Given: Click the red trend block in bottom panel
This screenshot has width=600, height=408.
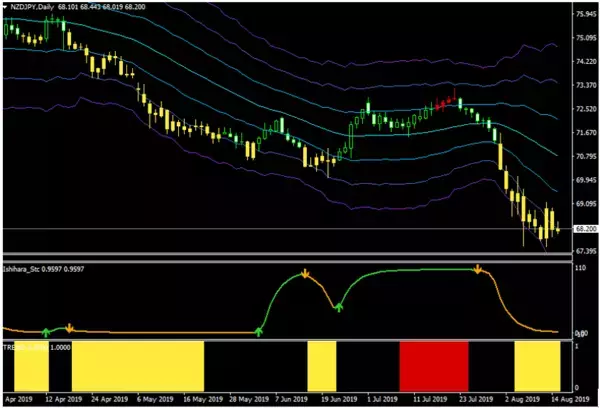Looking at the screenshot, I should [x=433, y=365].
